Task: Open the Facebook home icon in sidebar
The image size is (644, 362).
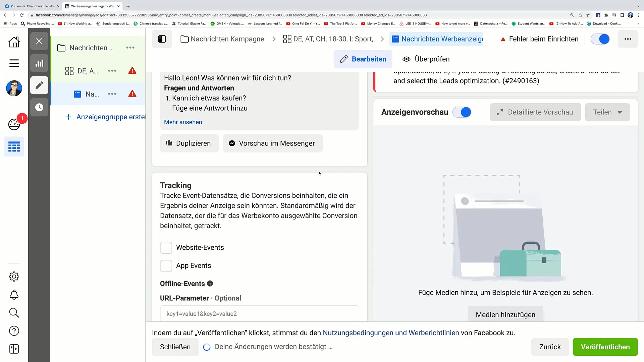Action: (14, 42)
